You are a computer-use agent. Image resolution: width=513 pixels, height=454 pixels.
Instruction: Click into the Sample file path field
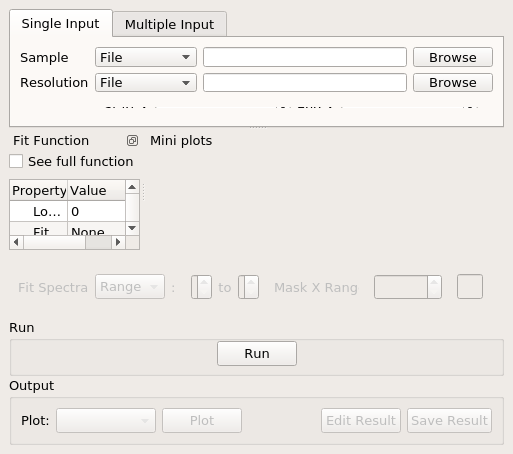pyautogui.click(x=305, y=57)
